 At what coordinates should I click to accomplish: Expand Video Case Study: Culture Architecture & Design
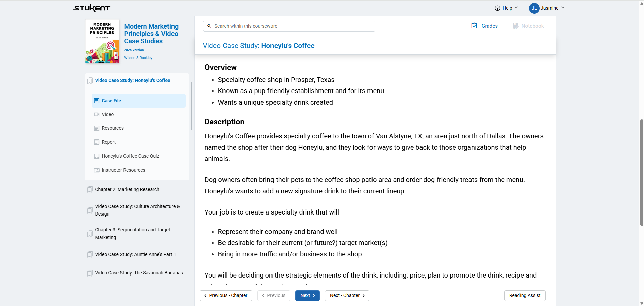(137, 210)
